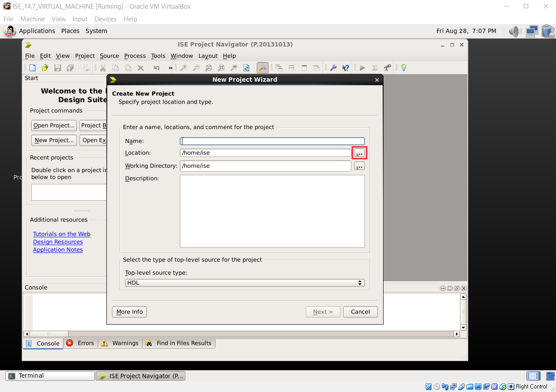Click the Print toolbar icon
Image resolution: width=556 pixels, height=392 pixels.
[x=86, y=68]
